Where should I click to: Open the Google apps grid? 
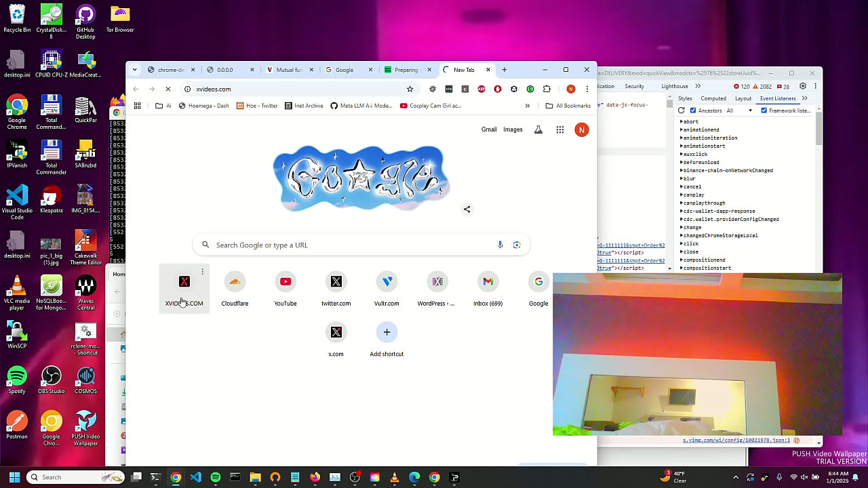point(560,129)
